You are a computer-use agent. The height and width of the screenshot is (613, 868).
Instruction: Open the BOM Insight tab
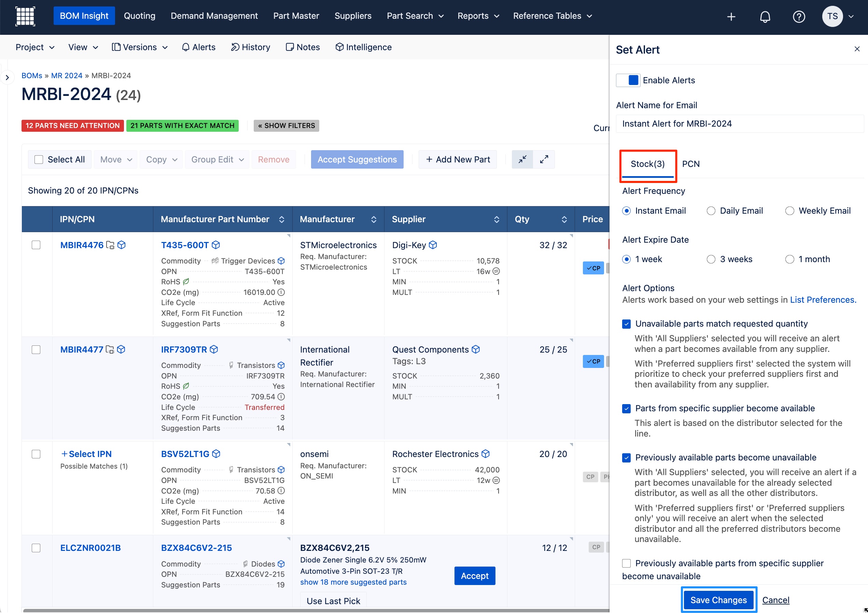84,16
